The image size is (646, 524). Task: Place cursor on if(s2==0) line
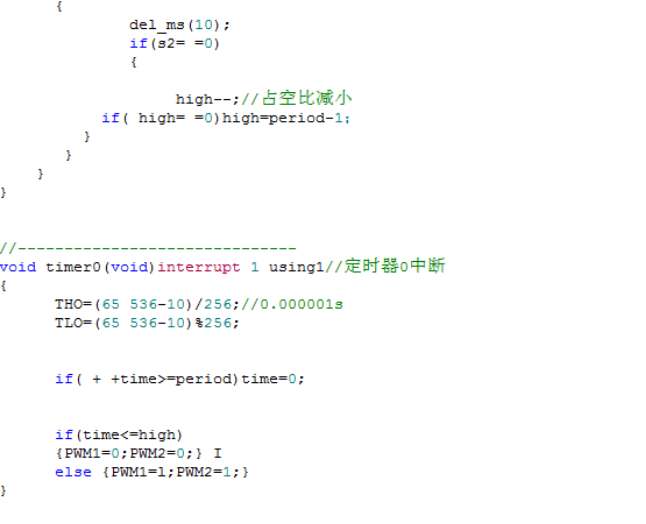(x=175, y=44)
